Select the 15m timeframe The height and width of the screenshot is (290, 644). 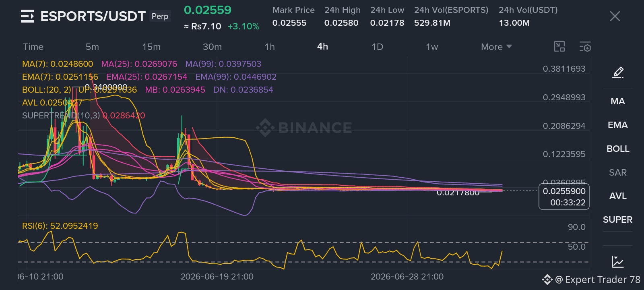pos(151,47)
